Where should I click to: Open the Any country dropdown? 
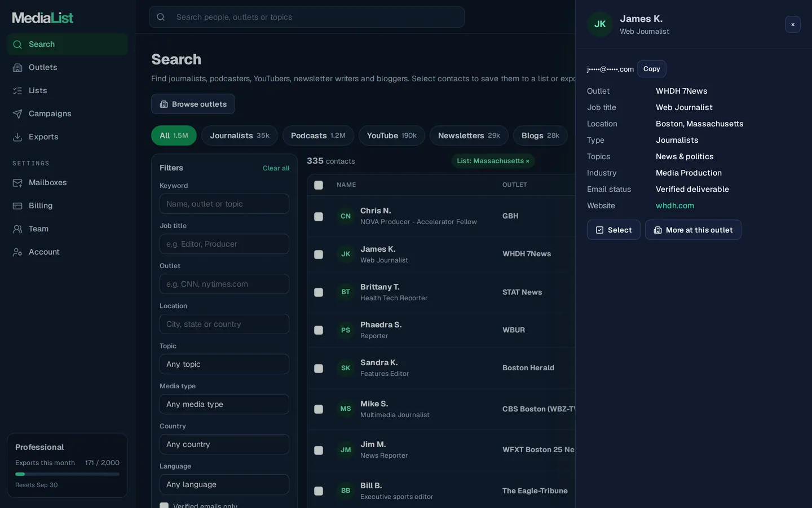(224, 444)
